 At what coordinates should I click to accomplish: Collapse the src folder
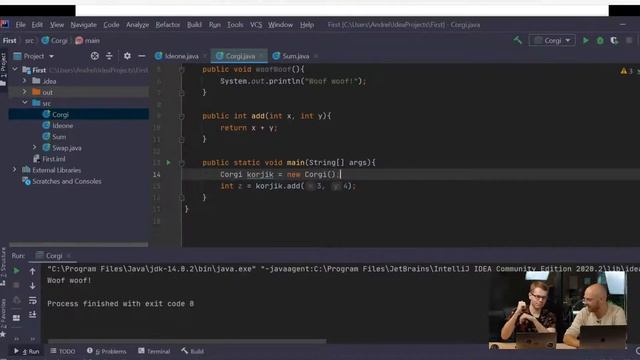coord(24,103)
